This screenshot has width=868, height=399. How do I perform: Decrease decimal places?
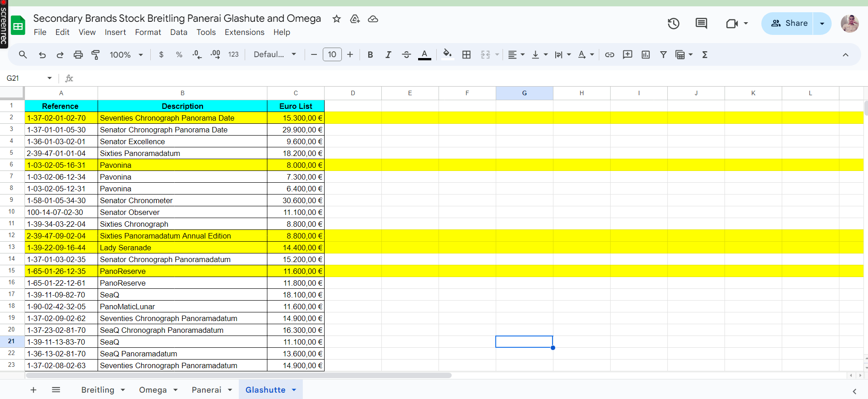(197, 54)
